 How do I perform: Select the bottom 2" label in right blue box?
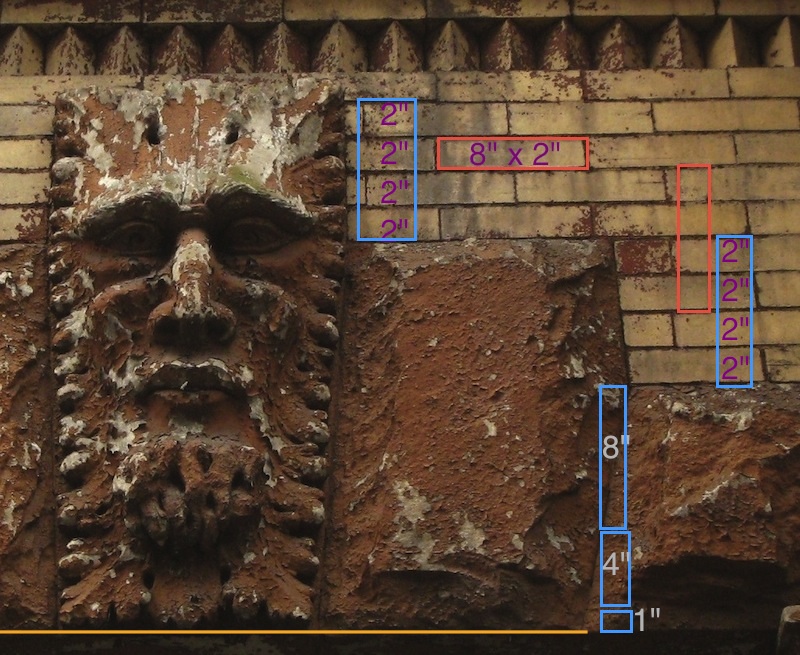[735, 366]
